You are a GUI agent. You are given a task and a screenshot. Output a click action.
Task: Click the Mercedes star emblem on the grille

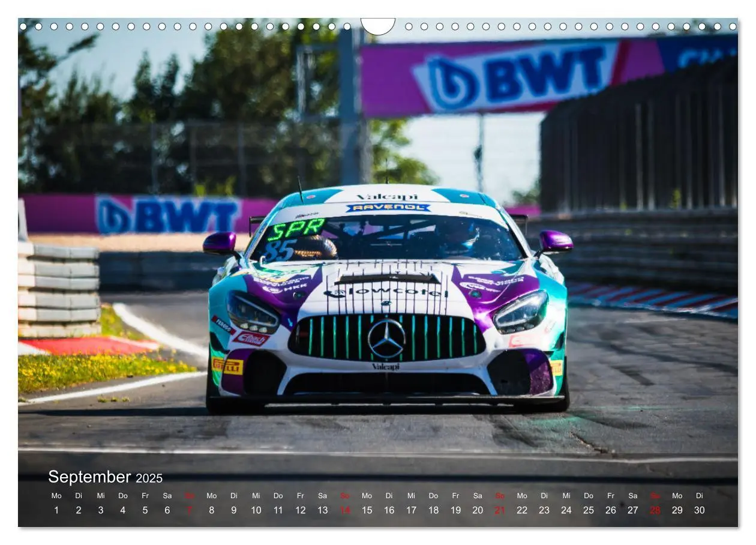pos(386,339)
